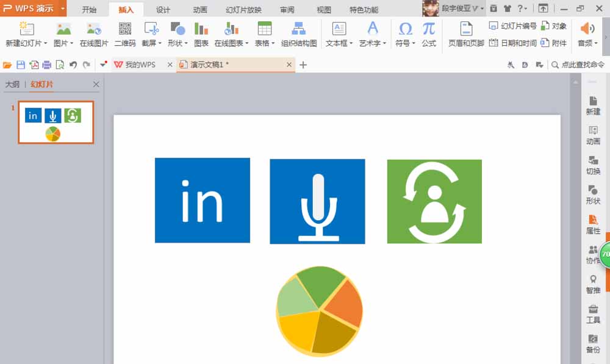Click the Text Box (文本框) icon
610x364 pixels.
(339, 29)
